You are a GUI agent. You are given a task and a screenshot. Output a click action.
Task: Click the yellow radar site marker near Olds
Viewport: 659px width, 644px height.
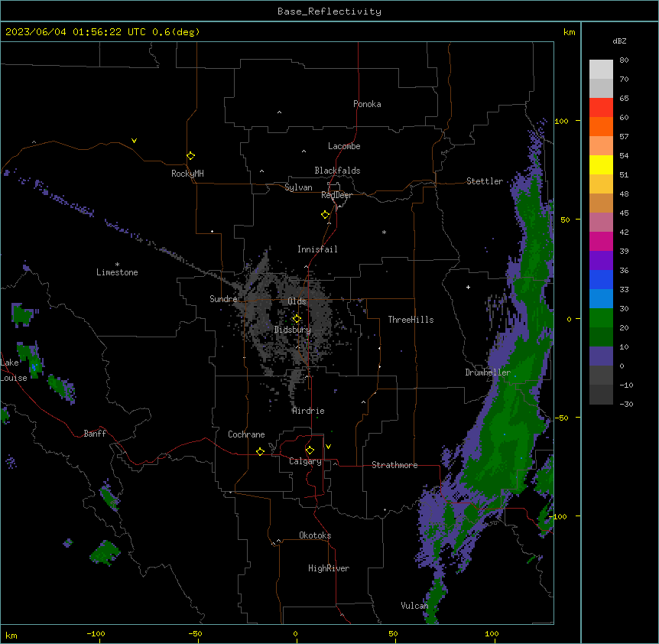pyautogui.click(x=297, y=319)
